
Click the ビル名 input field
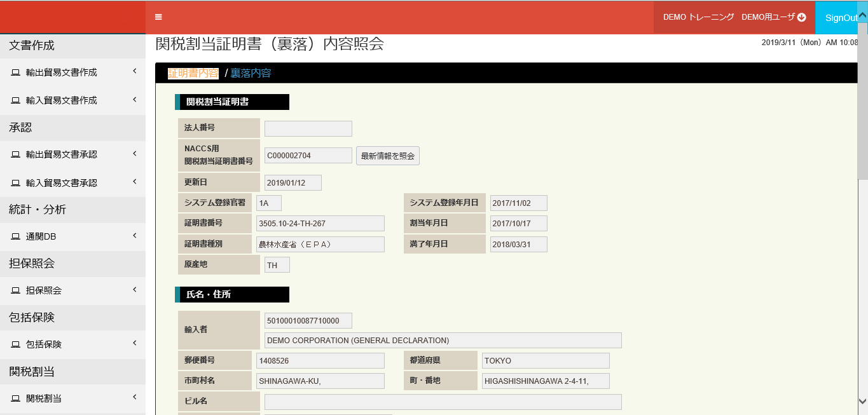[443, 402]
